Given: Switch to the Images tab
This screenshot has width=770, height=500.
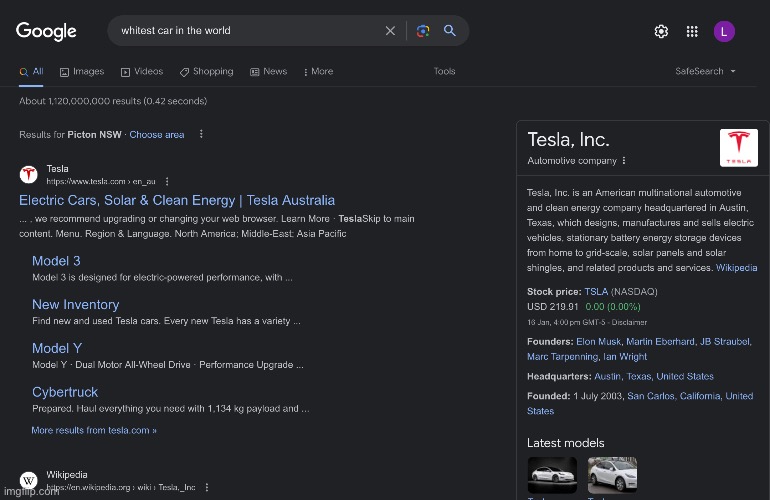Looking at the screenshot, I should coord(82,72).
